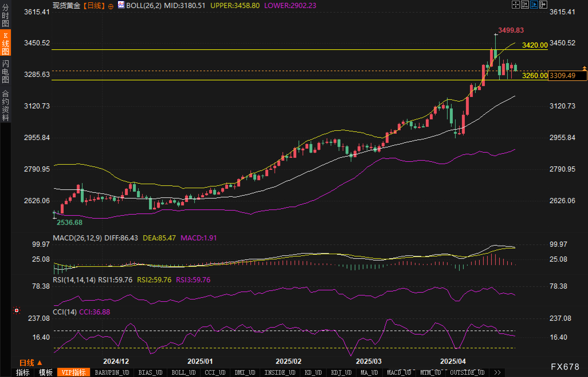Open the 闪电图 view
The height and width of the screenshot is (377, 588).
(5, 72)
